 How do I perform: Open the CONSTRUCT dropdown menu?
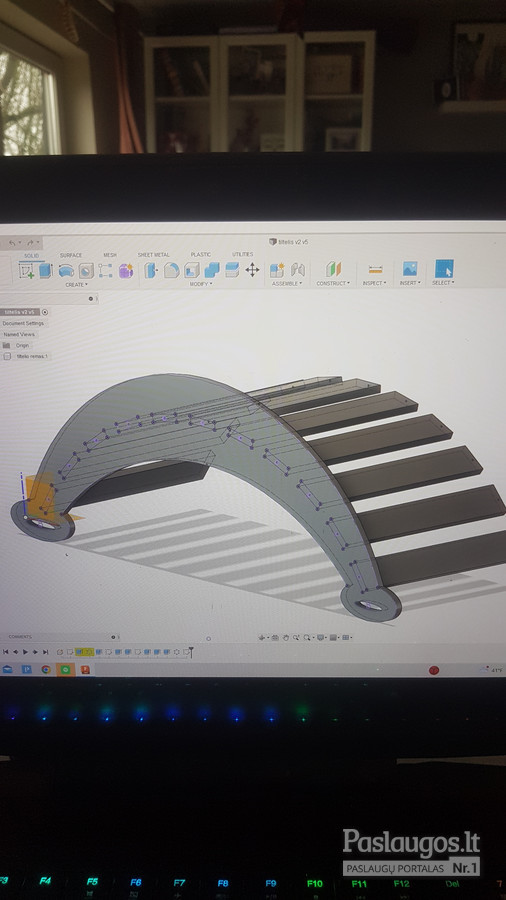(333, 284)
